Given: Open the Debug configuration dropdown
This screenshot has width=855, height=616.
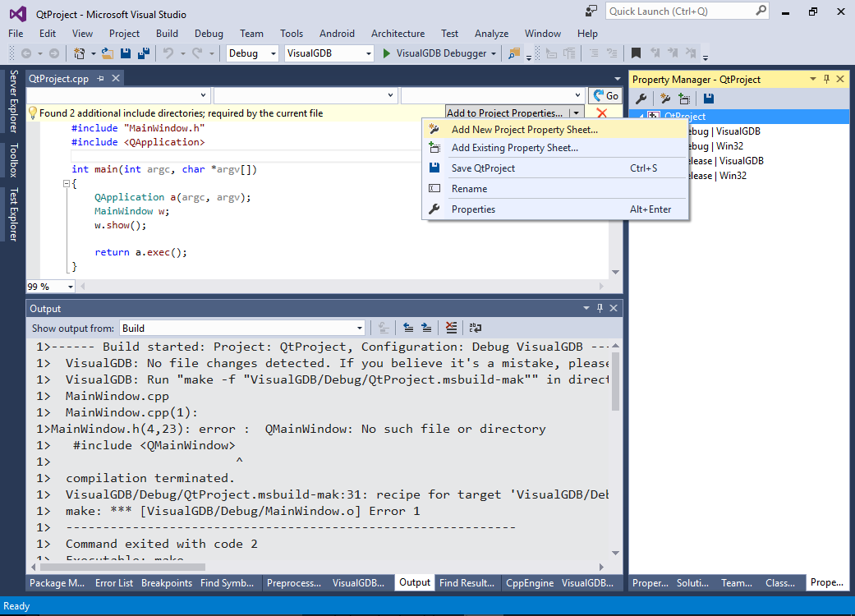Looking at the screenshot, I should (x=274, y=53).
